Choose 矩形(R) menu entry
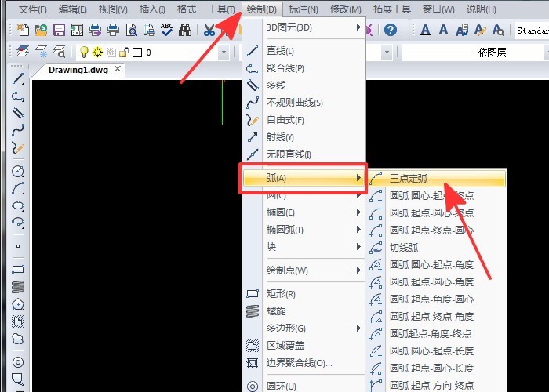 (x=304, y=294)
